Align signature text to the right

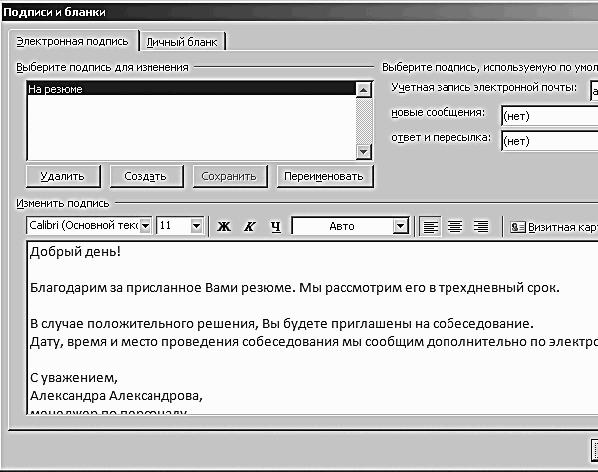[x=481, y=226]
